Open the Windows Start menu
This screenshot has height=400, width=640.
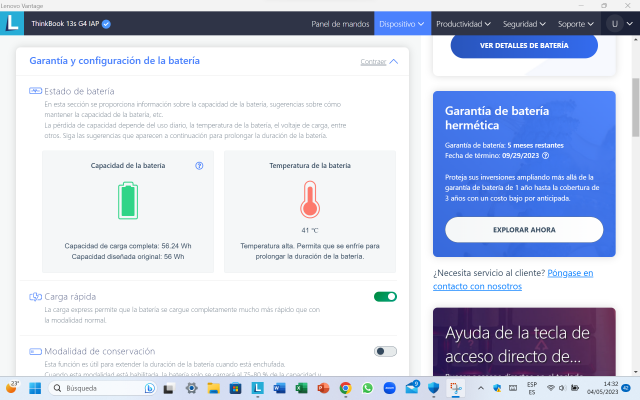[x=35, y=388]
